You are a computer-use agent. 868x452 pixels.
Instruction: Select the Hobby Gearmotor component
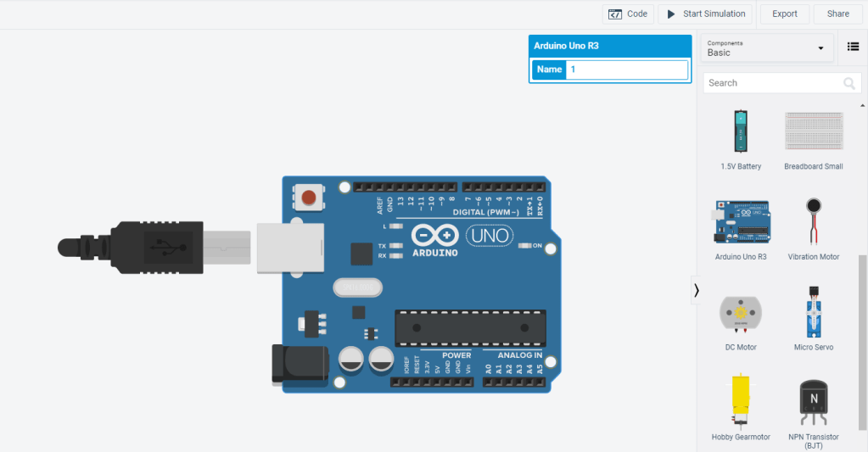click(741, 402)
